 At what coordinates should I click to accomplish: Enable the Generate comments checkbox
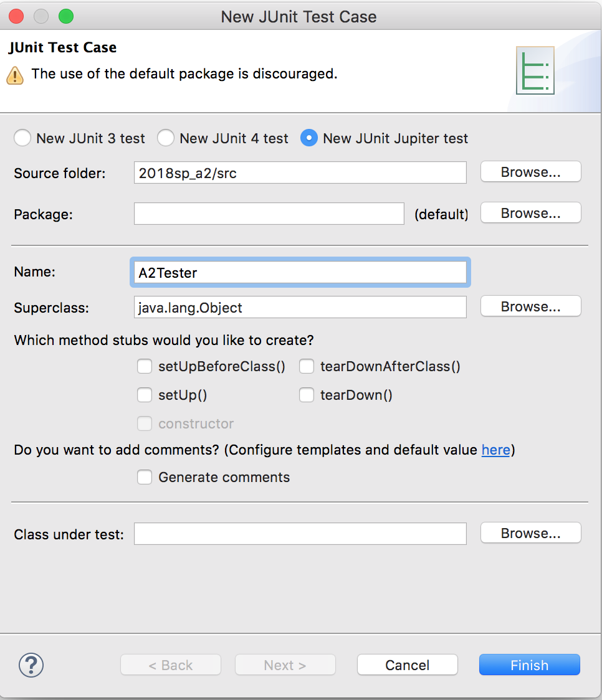pyautogui.click(x=145, y=478)
